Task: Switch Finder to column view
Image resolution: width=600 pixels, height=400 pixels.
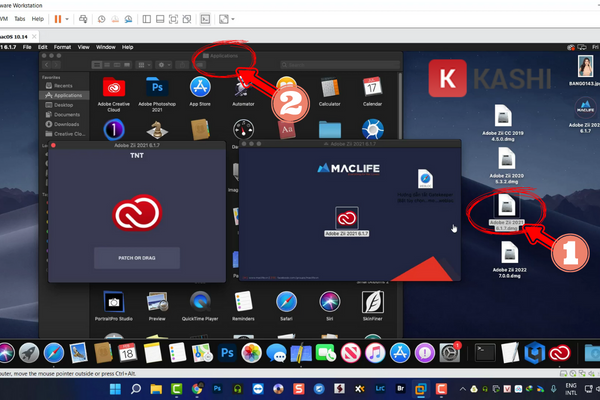Action: [x=117, y=65]
